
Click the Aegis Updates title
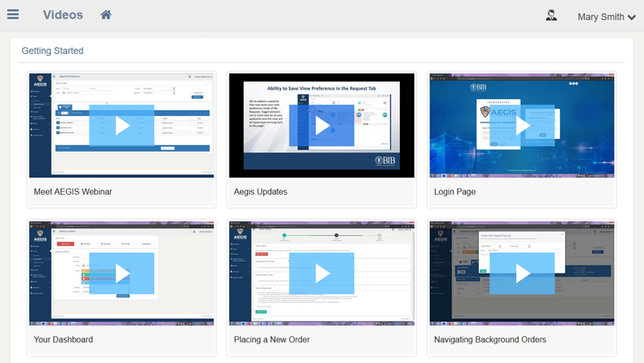coord(261,192)
